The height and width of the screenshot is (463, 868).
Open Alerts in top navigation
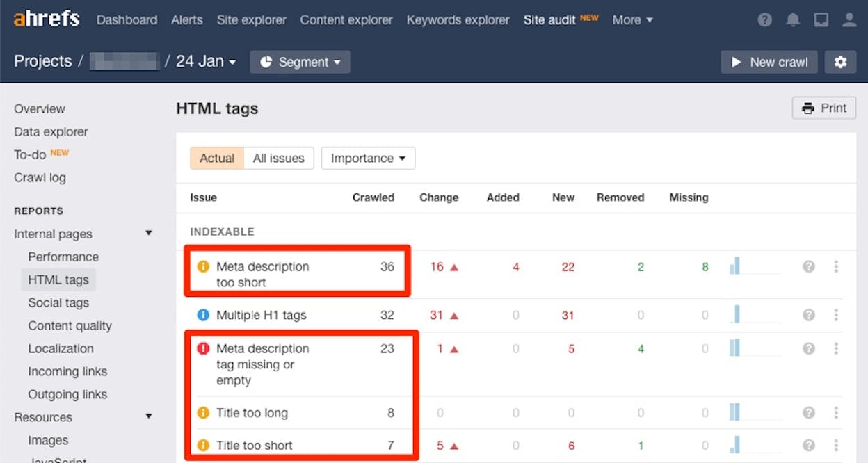coord(187,20)
